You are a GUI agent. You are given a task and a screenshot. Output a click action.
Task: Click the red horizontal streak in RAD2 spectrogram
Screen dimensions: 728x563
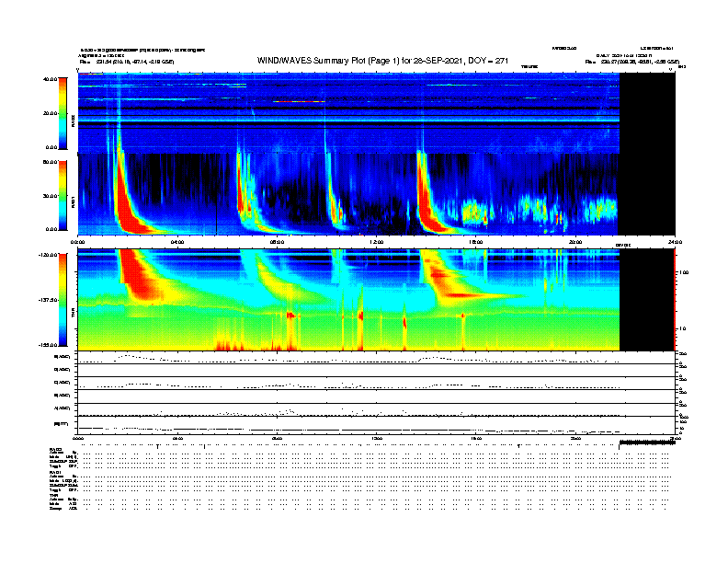pyautogui.click(x=299, y=101)
